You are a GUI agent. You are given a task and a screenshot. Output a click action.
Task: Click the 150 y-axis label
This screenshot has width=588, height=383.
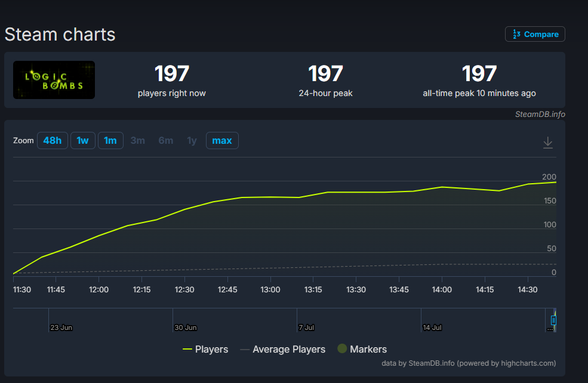tap(550, 201)
